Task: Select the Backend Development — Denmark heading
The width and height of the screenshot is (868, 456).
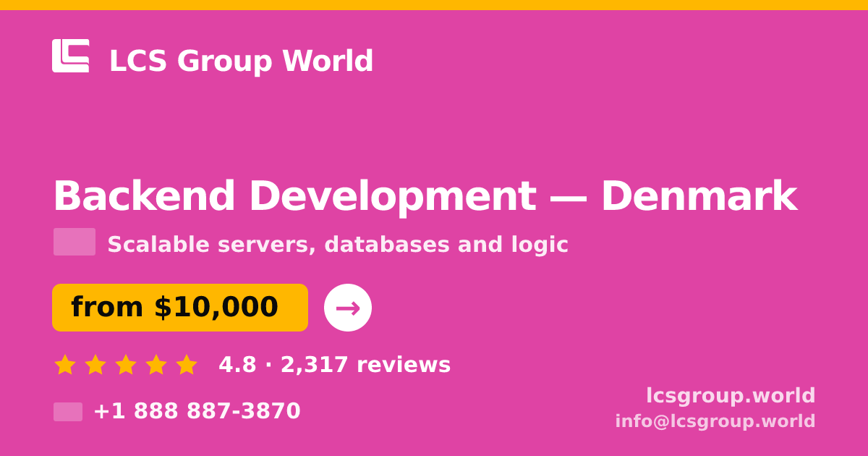Action: pos(425,196)
